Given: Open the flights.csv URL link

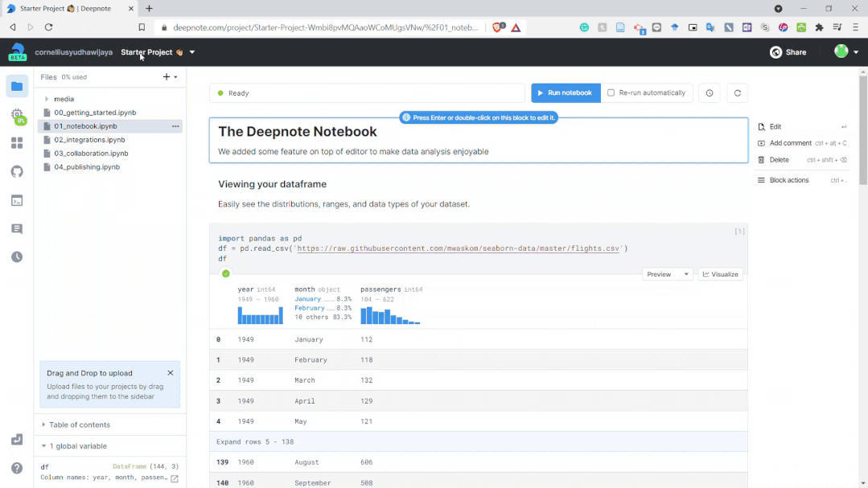Looking at the screenshot, I should (458, 248).
